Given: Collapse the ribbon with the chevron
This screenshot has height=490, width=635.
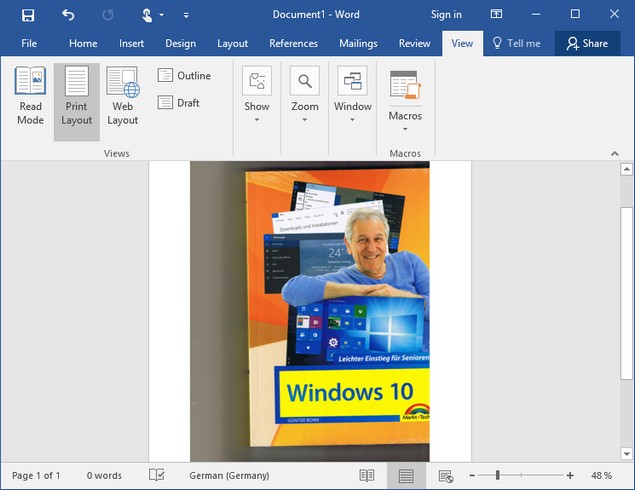Looking at the screenshot, I should point(615,153).
